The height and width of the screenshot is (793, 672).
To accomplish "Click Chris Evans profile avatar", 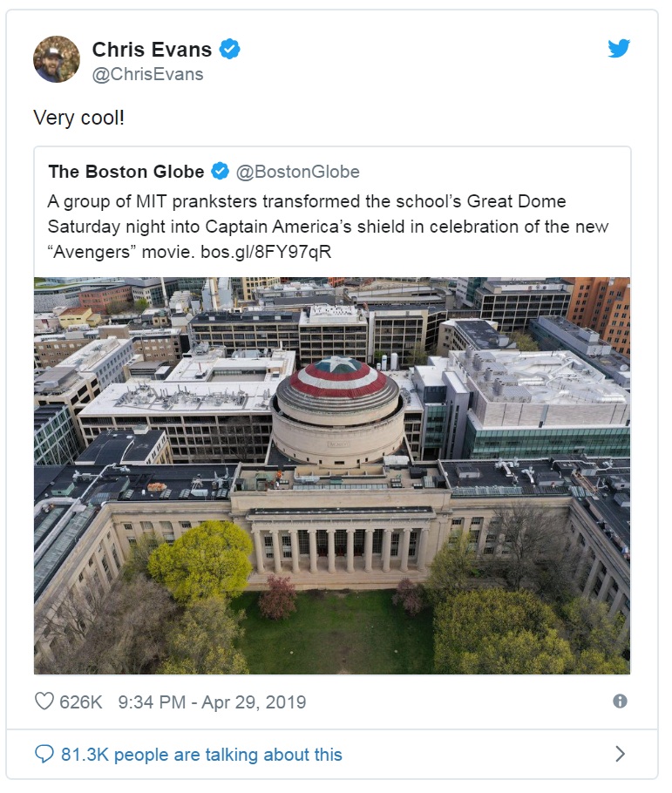I will [x=57, y=59].
